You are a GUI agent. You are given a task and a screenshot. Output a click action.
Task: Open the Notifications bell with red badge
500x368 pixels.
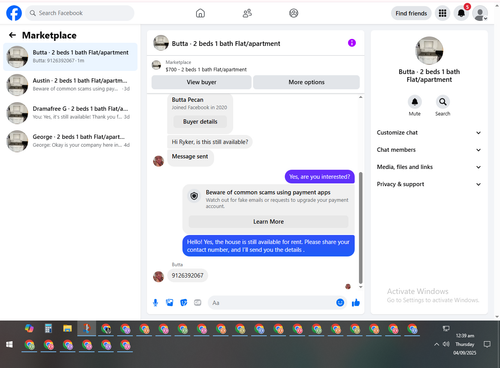pyautogui.click(x=461, y=13)
